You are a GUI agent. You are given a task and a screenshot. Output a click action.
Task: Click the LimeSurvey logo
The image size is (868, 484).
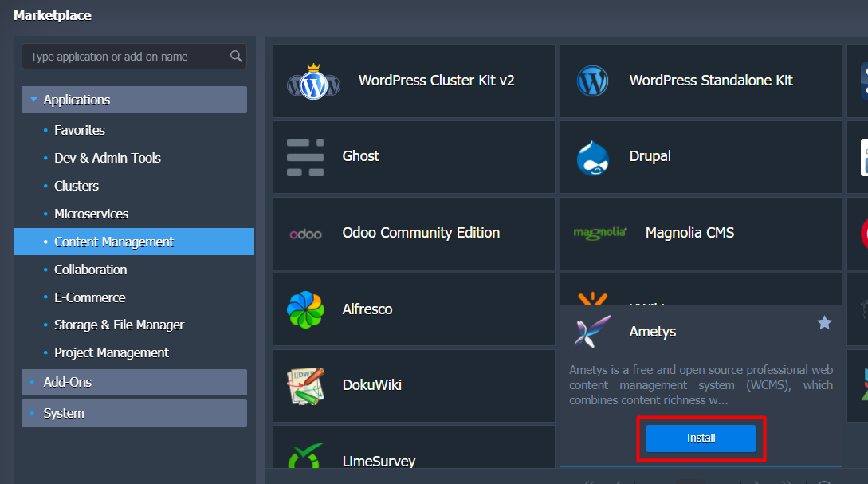click(305, 456)
